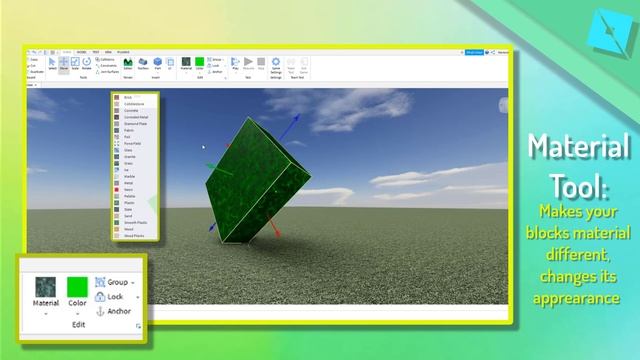Choose Concrete material
Viewport: 640px width, 360px height.
pyautogui.click(x=135, y=111)
